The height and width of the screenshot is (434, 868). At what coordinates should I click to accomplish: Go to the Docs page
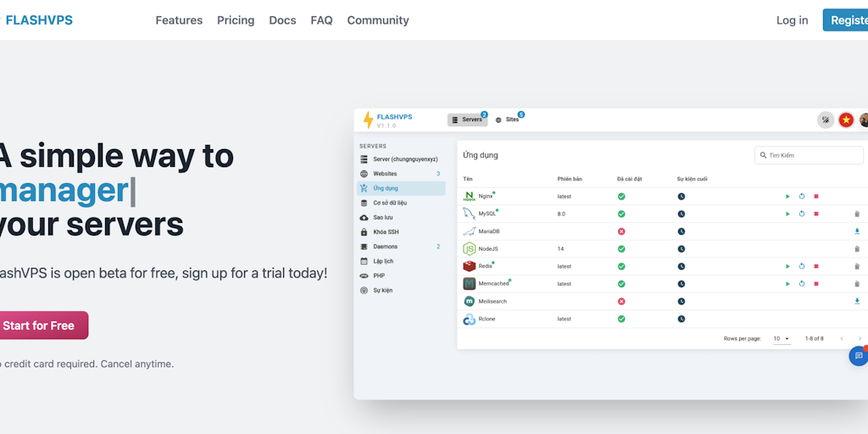(x=282, y=20)
